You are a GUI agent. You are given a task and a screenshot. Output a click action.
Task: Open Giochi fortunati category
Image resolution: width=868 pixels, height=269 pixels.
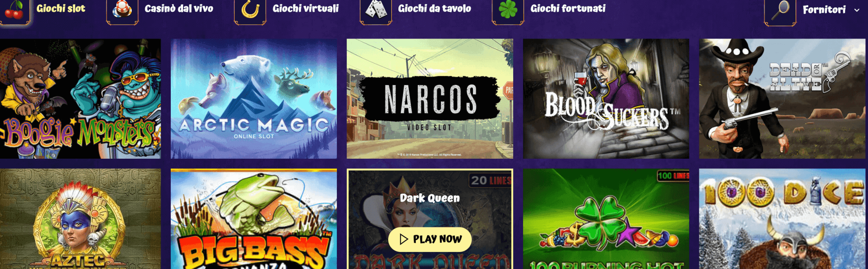568,8
